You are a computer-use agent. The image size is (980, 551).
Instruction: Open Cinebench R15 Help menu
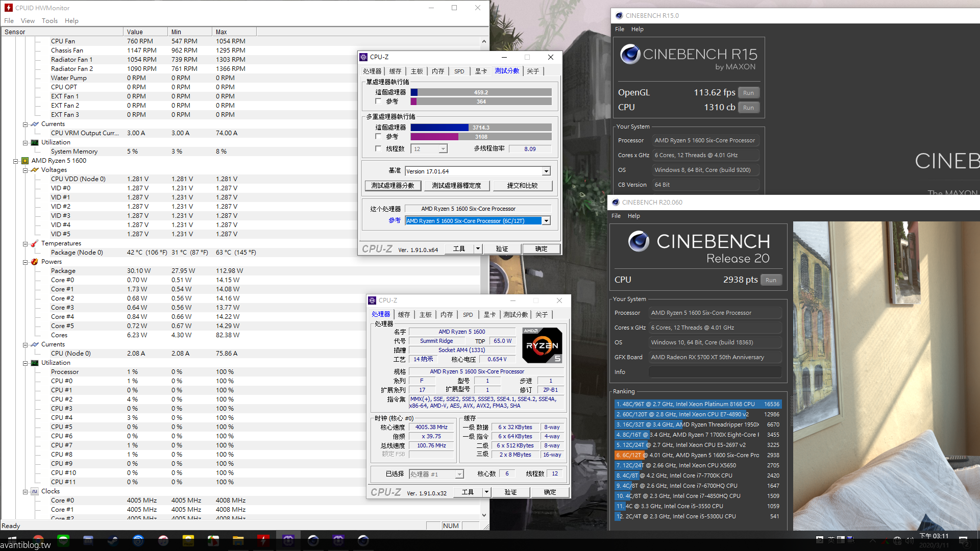click(x=637, y=29)
